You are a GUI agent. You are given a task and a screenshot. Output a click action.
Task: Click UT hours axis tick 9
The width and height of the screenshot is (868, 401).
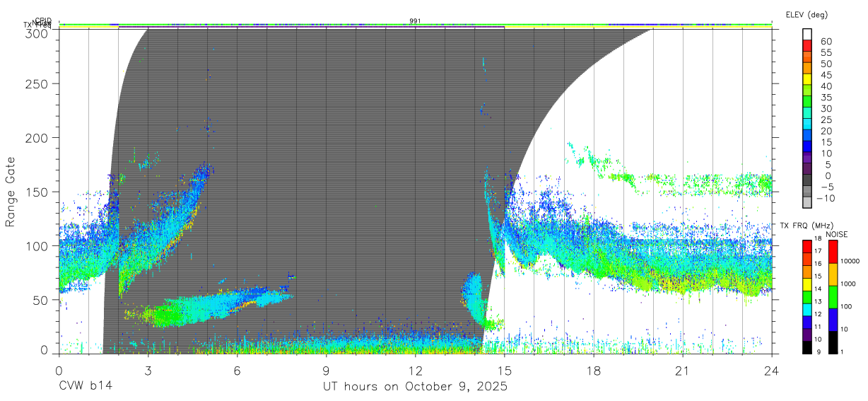click(326, 370)
